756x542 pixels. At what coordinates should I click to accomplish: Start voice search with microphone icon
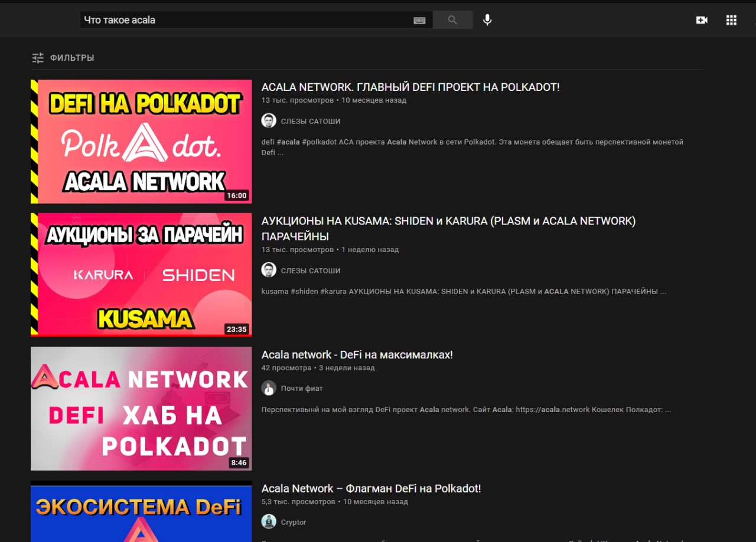pos(487,20)
